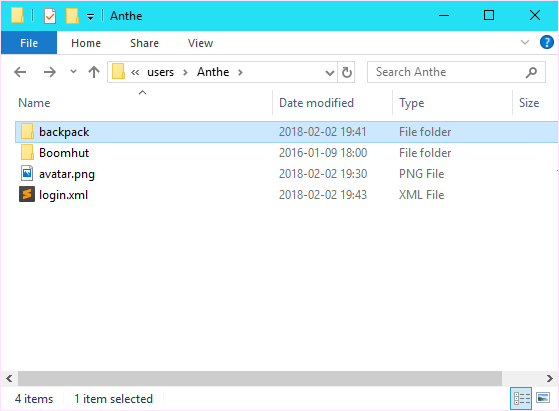Image resolution: width=559 pixels, height=411 pixels.
Task: Go back using the Back arrow
Action: 20,72
